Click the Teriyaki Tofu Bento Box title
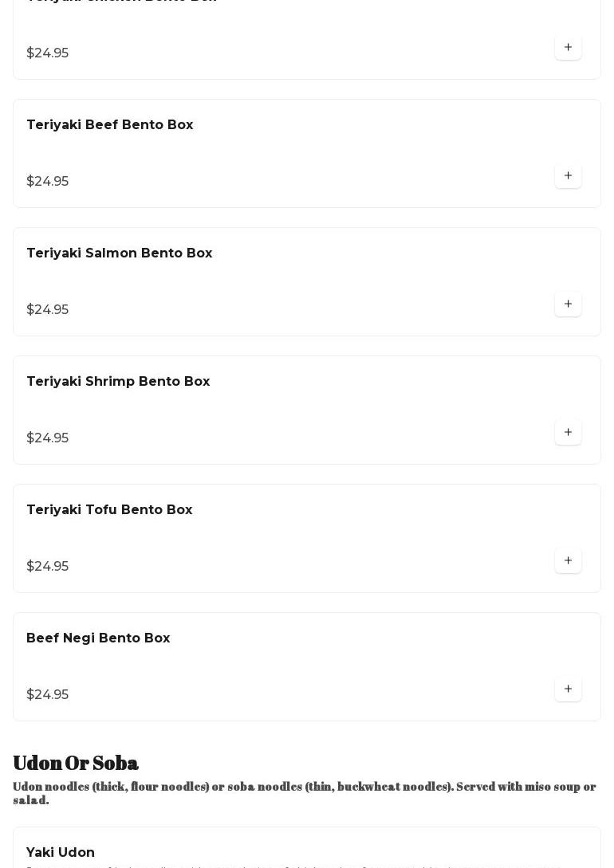614x868 pixels. [x=109, y=510]
